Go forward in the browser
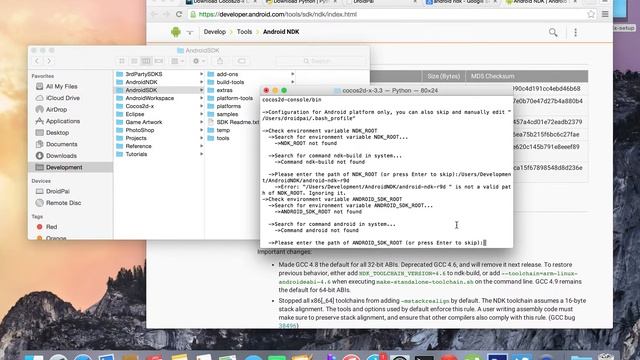This screenshot has width=640, height=360. click(x=166, y=14)
